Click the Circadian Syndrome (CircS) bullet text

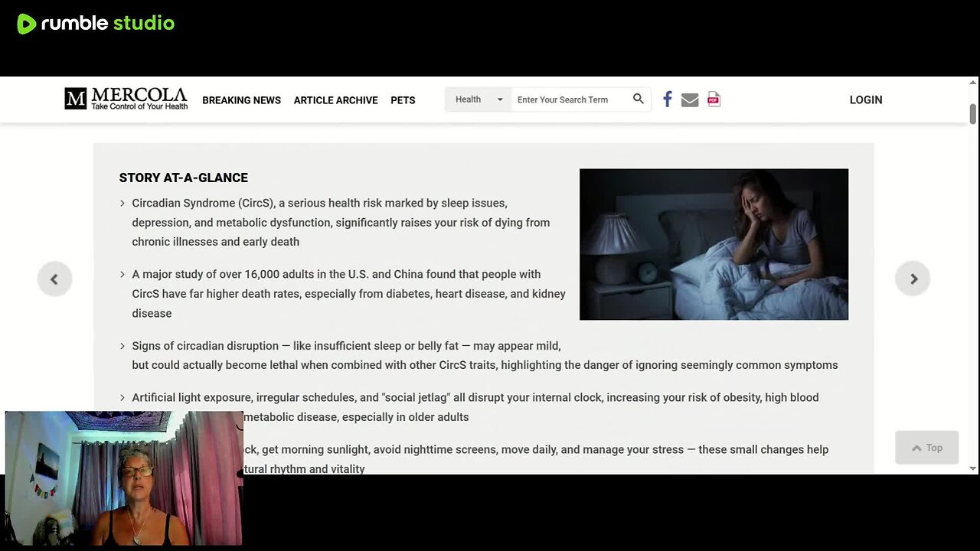(x=341, y=223)
